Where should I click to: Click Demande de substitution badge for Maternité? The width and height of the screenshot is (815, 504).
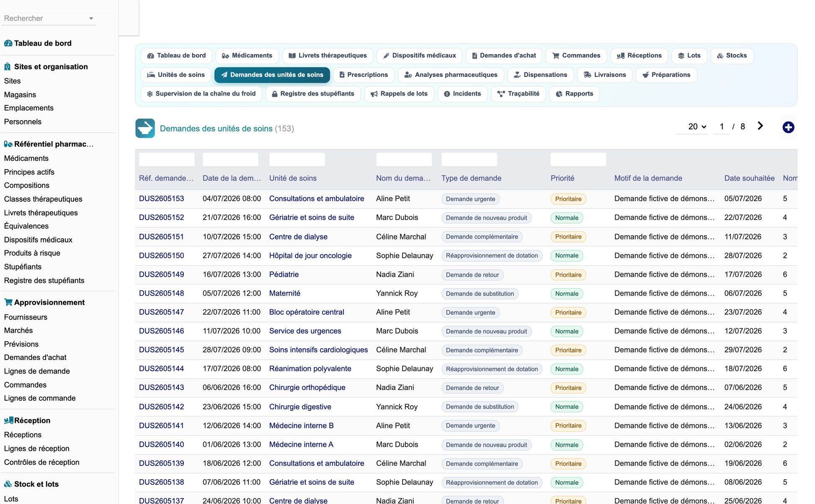coord(480,294)
